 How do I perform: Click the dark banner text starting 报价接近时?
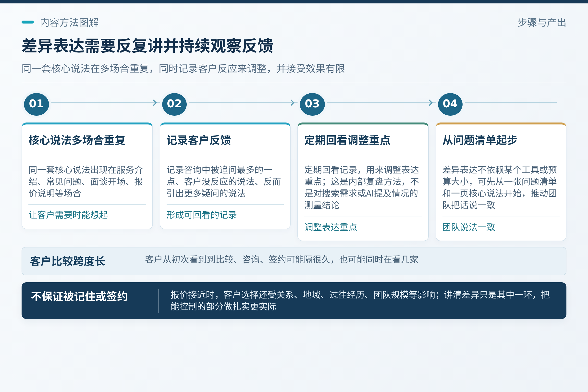[x=360, y=301]
